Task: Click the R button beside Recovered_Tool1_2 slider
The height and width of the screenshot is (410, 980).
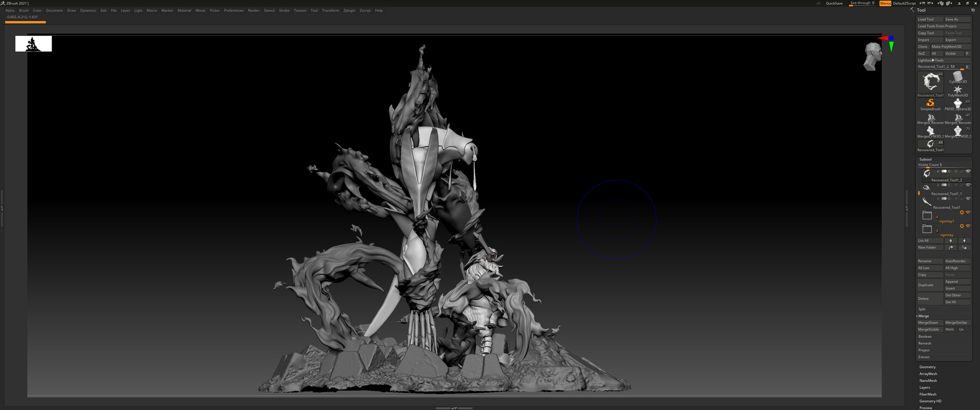Action: [x=967, y=67]
